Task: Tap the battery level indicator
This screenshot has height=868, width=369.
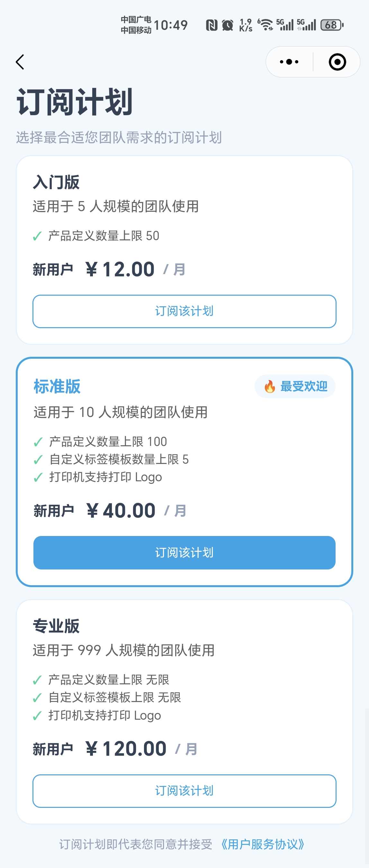Action: 332,25
